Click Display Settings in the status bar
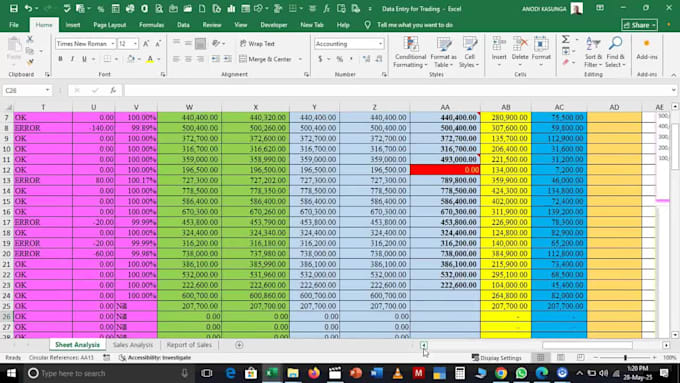680x383 pixels. (x=497, y=358)
